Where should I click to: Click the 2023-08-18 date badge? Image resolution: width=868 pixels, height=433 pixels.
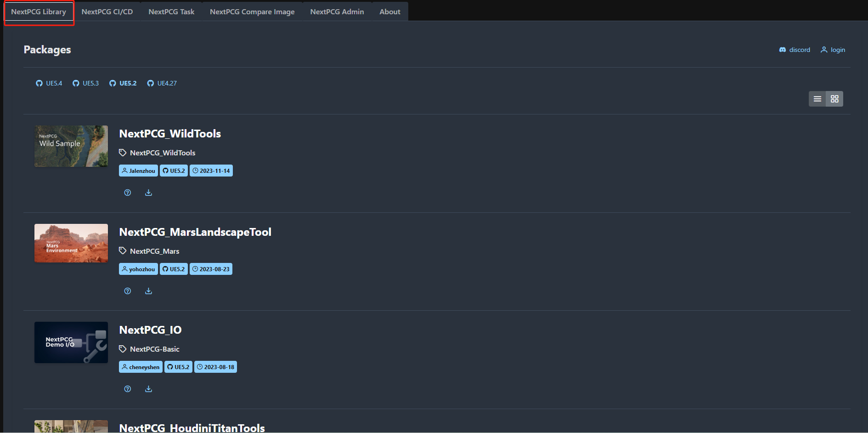tap(215, 367)
